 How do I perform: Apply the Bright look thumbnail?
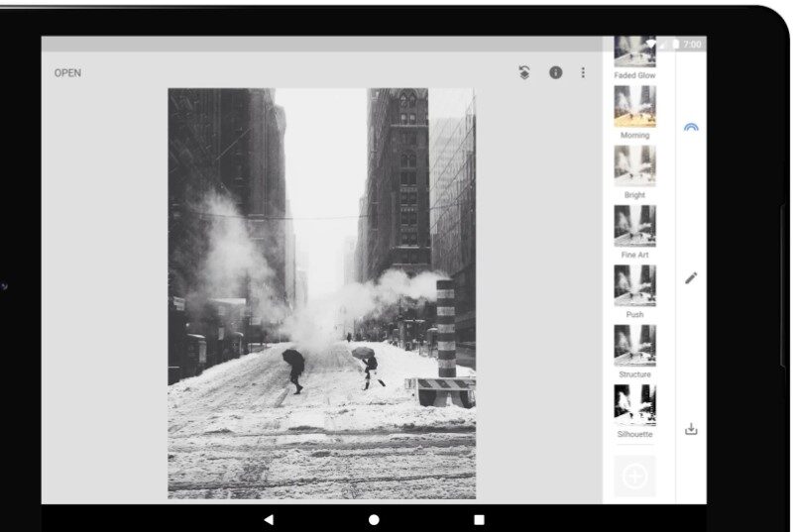[634, 165]
